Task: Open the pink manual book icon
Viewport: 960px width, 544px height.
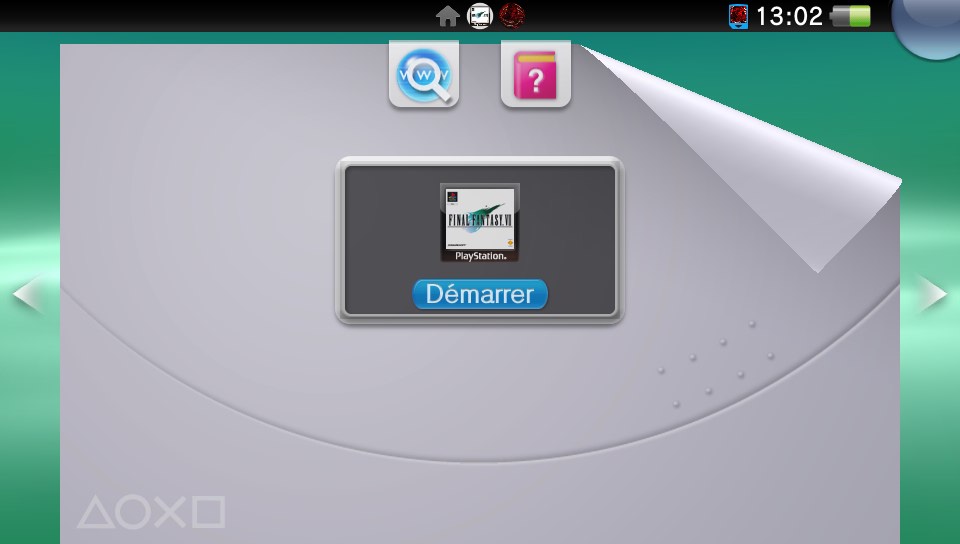Action: (536, 74)
